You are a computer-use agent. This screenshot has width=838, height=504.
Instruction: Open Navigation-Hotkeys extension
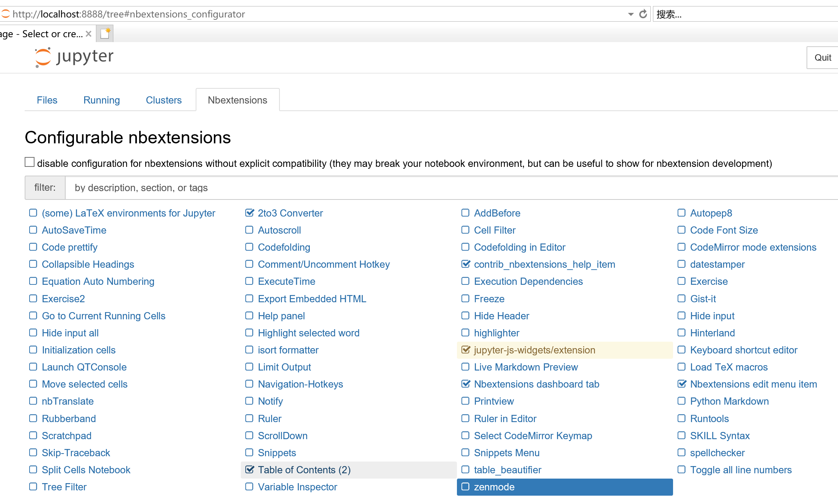[300, 384]
